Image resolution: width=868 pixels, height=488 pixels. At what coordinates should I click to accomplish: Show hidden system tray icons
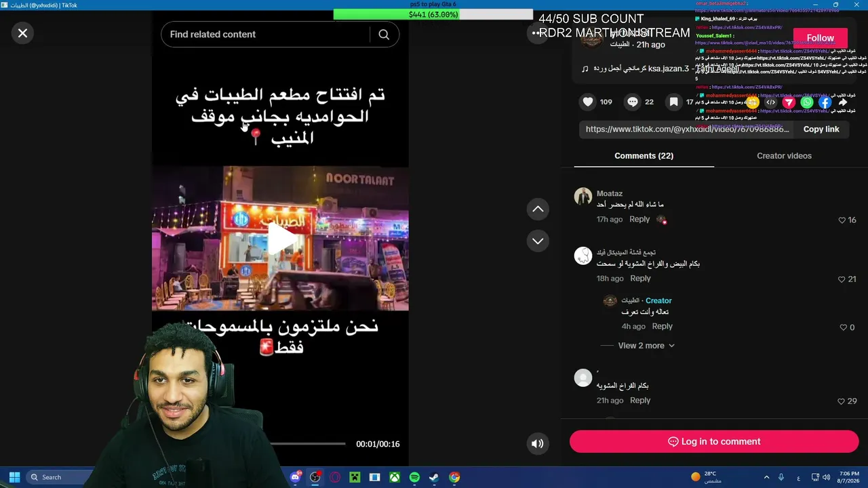coord(766,477)
